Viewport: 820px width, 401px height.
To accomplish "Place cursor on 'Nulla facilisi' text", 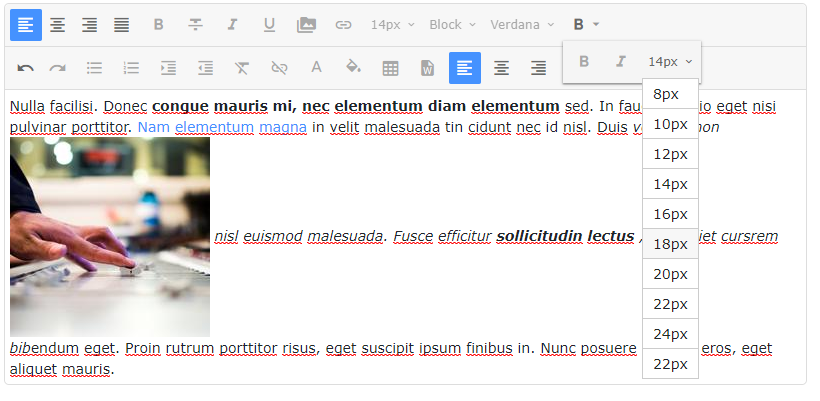I will coord(52,106).
